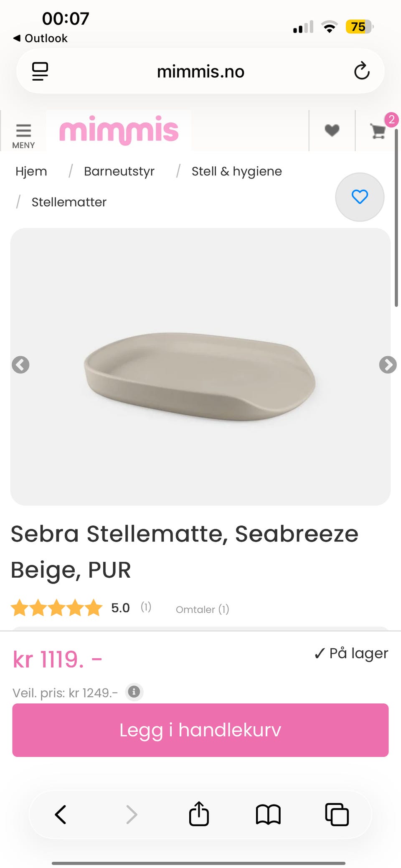
Task: Open favorites via black heart icon
Action: tap(332, 131)
